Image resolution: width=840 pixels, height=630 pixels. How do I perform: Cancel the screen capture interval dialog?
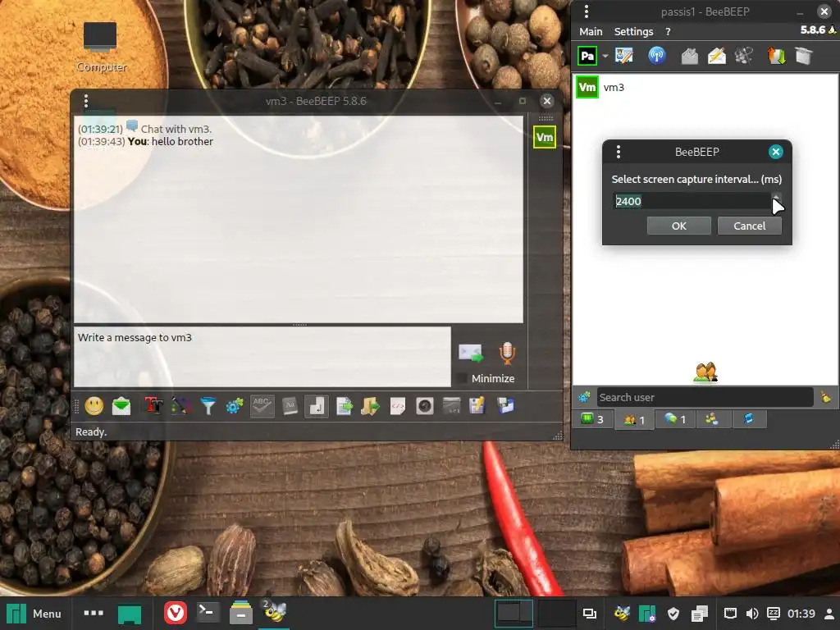[750, 226]
